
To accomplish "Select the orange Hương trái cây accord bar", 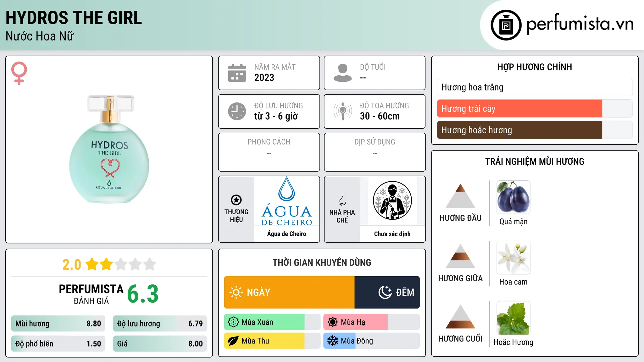I will [x=535, y=108].
